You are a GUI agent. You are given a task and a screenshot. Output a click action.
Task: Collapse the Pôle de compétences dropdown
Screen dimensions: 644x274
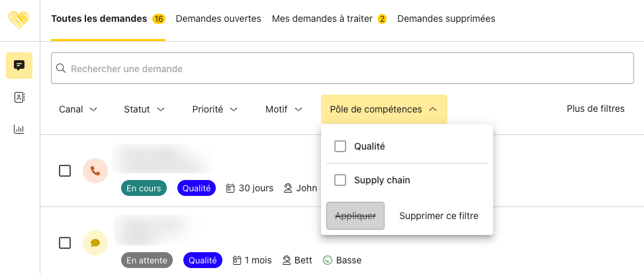383,109
